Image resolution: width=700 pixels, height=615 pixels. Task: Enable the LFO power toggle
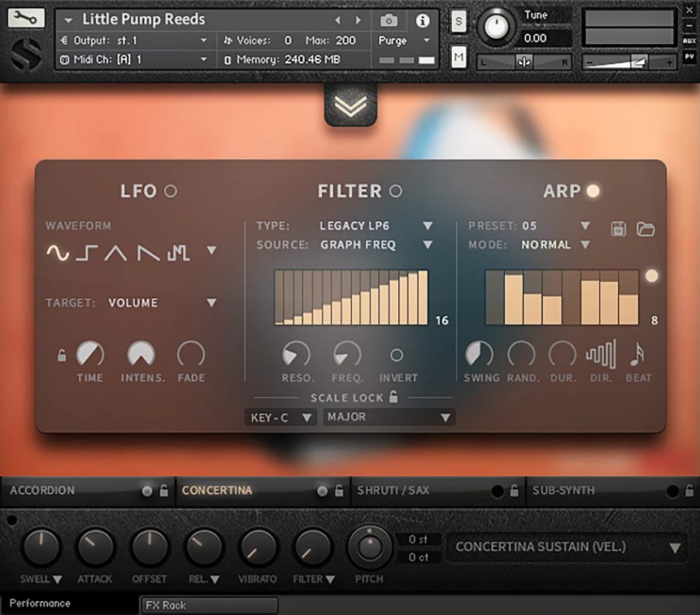(171, 192)
